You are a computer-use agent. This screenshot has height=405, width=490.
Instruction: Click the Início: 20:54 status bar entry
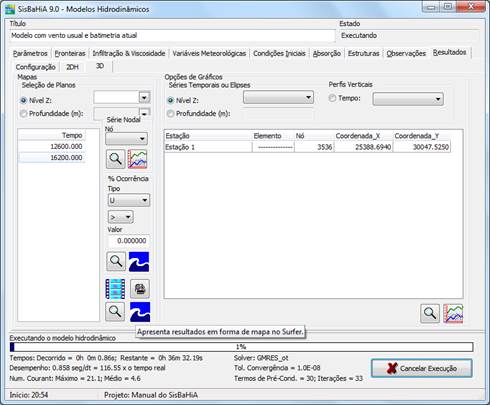click(29, 395)
